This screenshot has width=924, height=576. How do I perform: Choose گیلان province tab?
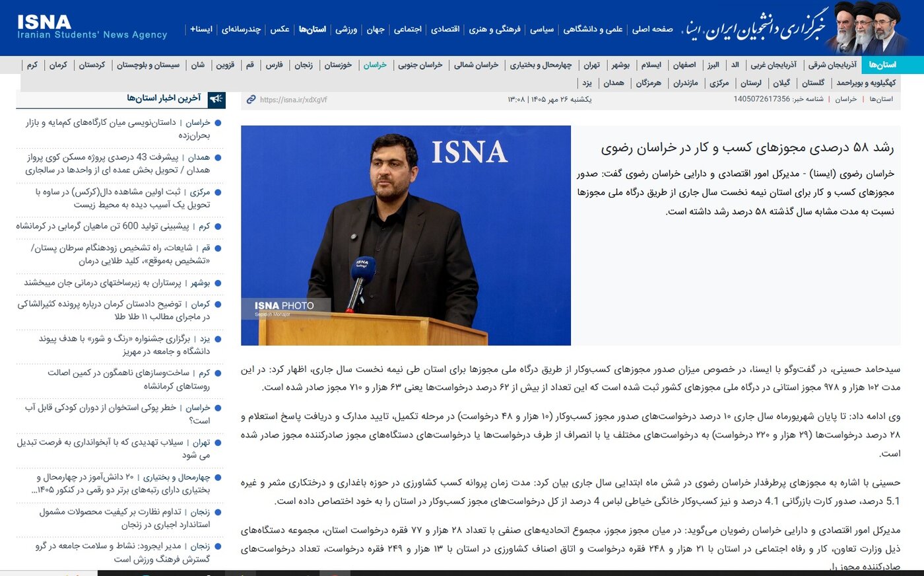tap(781, 83)
